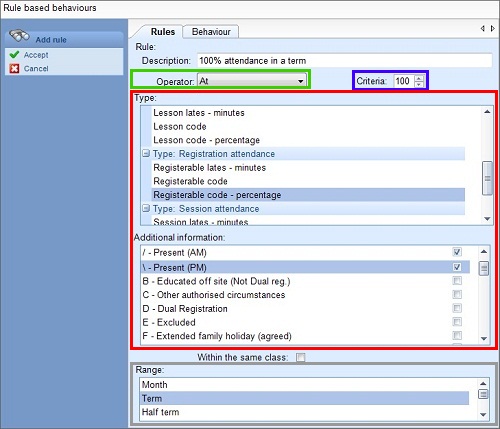The width and height of the screenshot is (500, 429).
Task: Click the right tab-scroll arrow icon
Action: click(x=492, y=29)
